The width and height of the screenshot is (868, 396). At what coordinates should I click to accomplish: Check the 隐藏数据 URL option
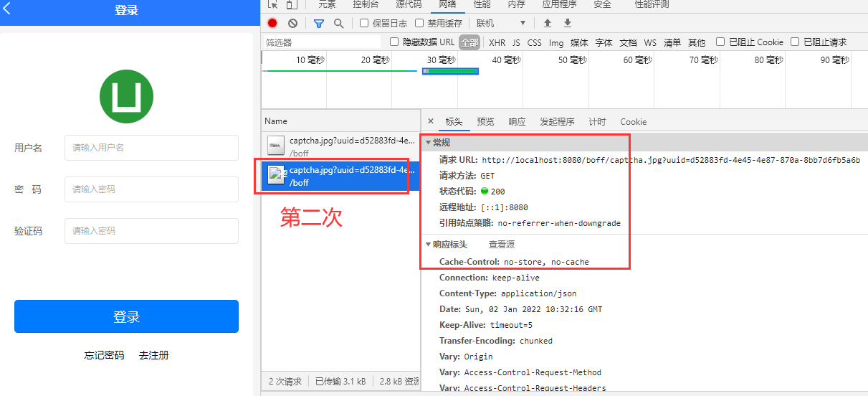(394, 42)
